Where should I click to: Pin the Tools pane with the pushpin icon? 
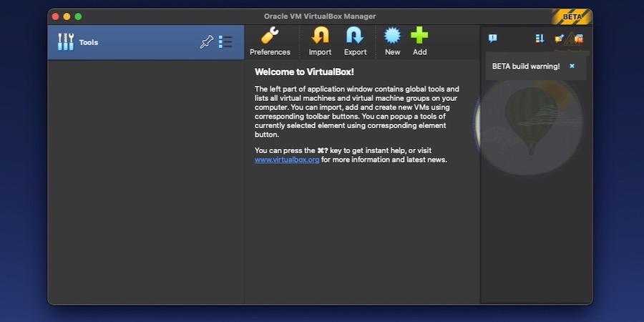(207, 42)
